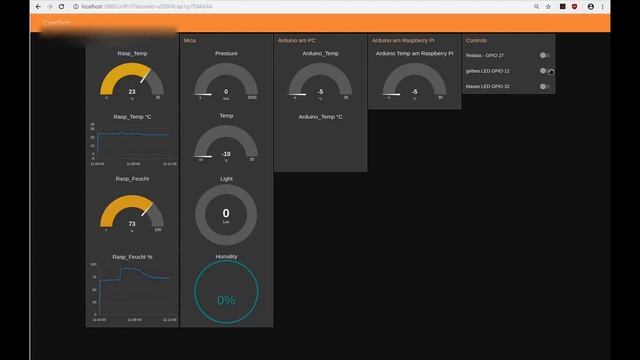Click the Arduino_Temp gauge under Arduino am PC
Viewport: 640px width, 360px height.
click(320, 81)
